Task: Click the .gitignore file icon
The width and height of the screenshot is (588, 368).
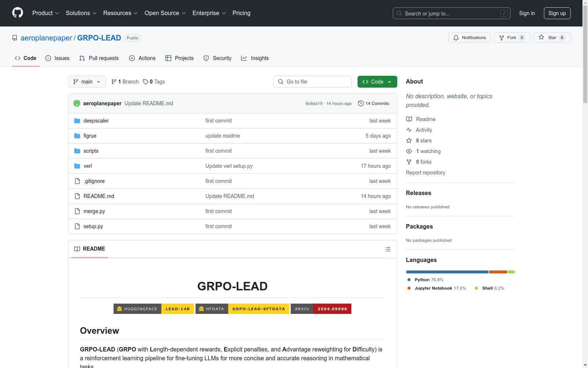Action: tap(77, 181)
